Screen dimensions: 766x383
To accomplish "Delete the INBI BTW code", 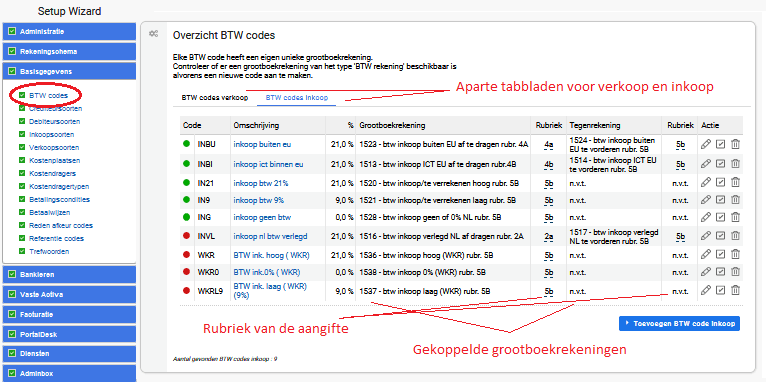I will click(x=735, y=164).
